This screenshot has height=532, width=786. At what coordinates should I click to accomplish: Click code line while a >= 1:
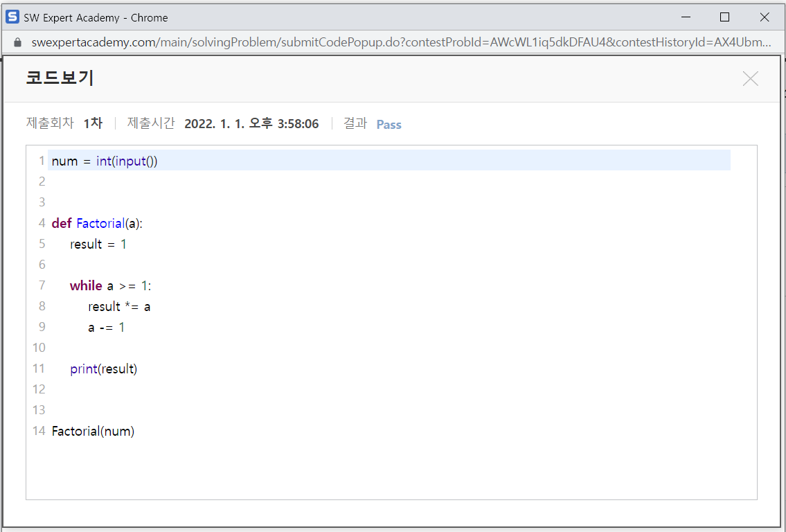point(110,286)
